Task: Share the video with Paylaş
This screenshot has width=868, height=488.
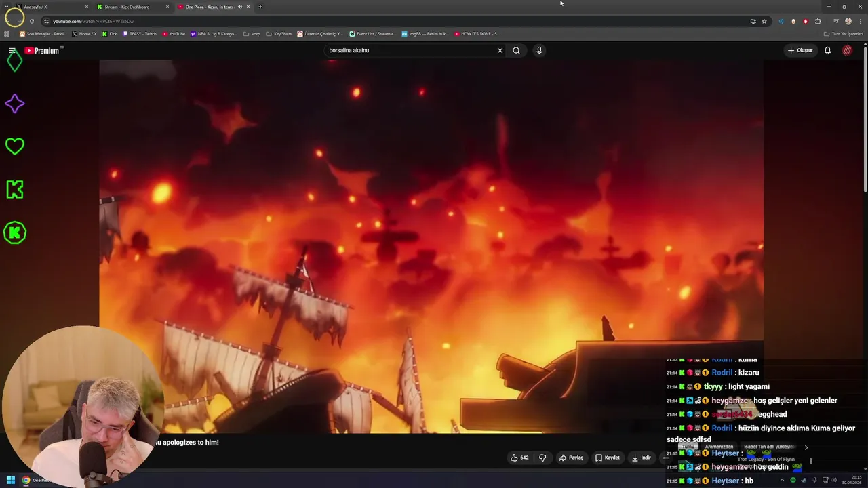Action: pyautogui.click(x=571, y=457)
